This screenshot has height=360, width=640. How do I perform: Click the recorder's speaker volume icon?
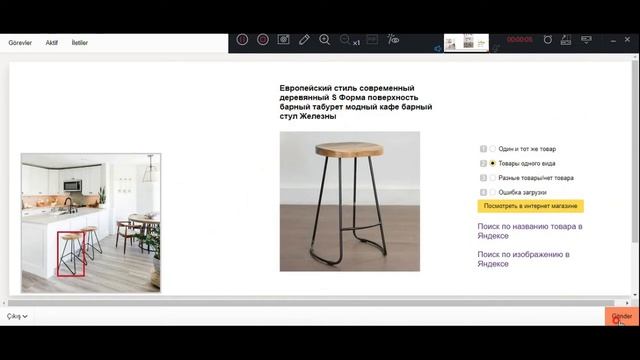438,49
